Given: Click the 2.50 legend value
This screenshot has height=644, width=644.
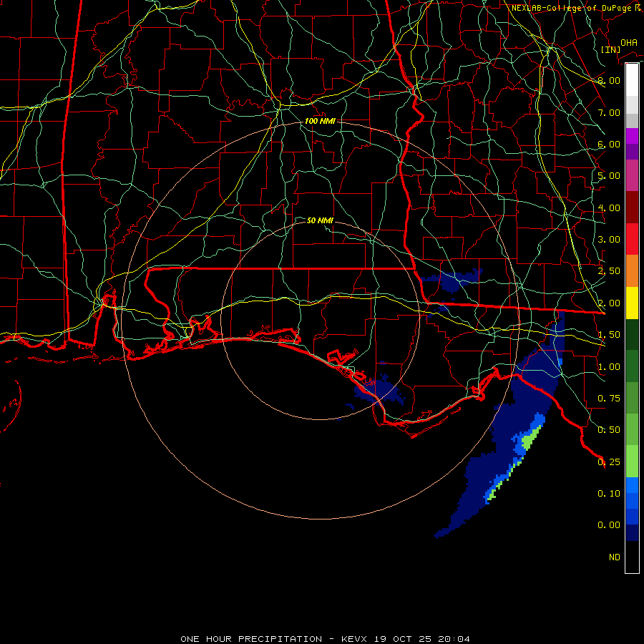Looking at the screenshot, I should coord(609,271).
